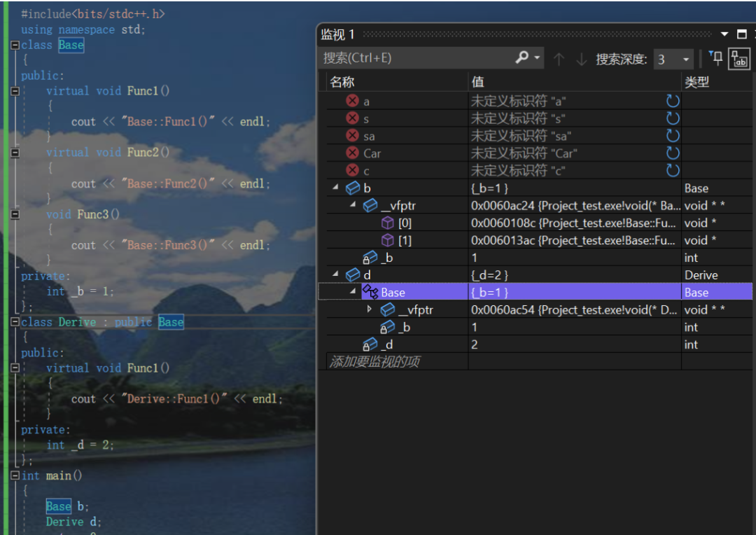Click Base type in main's 'Base b;'

coord(59,506)
